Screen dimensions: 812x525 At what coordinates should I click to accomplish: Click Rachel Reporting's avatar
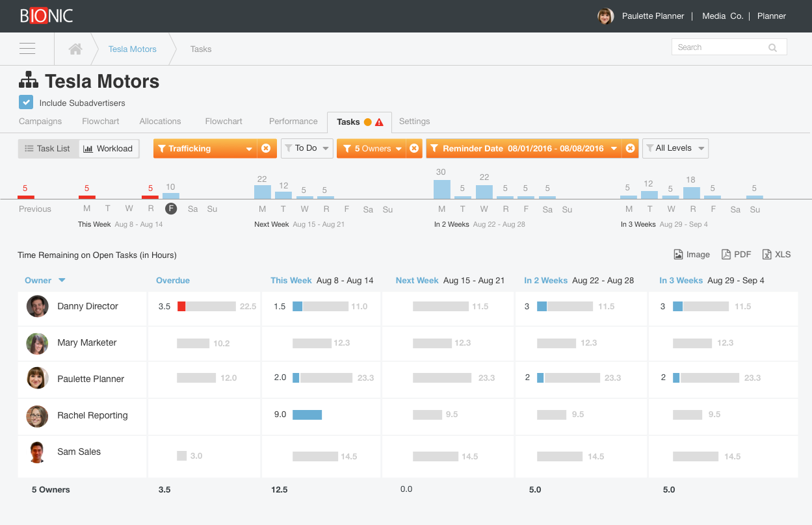coord(37,416)
